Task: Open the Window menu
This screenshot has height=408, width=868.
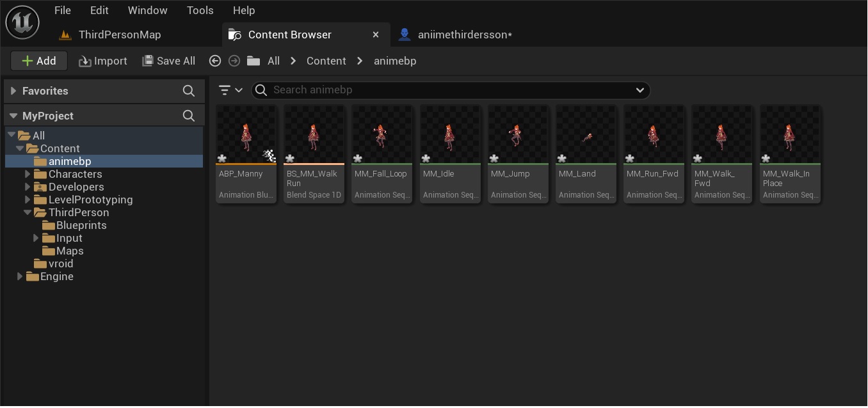Action: pyautogui.click(x=147, y=10)
